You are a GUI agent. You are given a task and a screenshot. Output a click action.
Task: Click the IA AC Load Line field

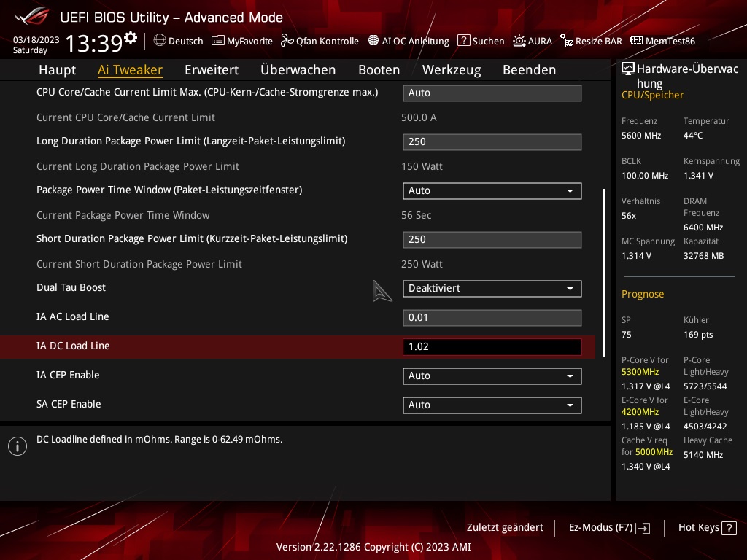pos(492,318)
